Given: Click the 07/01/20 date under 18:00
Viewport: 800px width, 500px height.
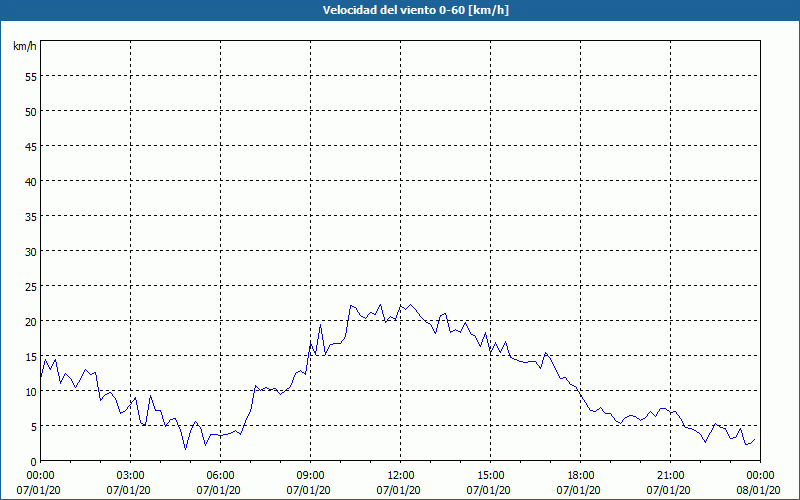Looking at the screenshot, I should (579, 490).
